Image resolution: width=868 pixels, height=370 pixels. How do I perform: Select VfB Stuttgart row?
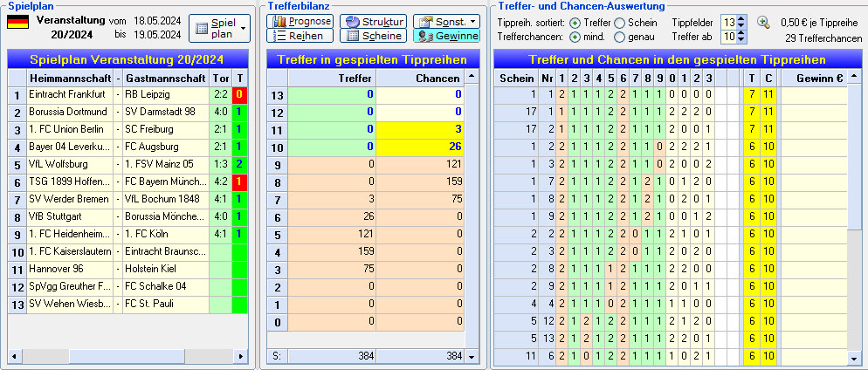[x=127, y=216]
